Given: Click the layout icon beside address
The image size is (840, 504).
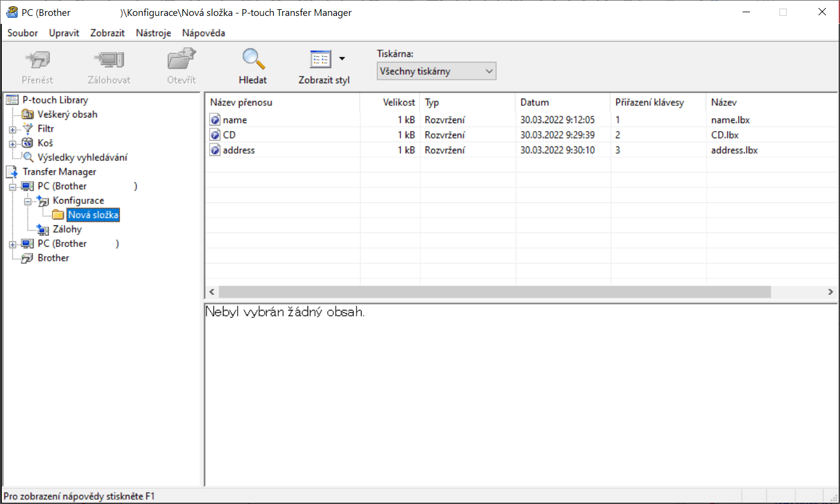Looking at the screenshot, I should coord(215,150).
